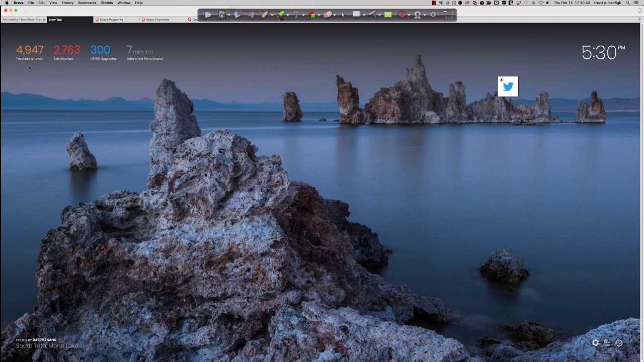
Task: Minimize the annotation toolbar
Action: (445, 11)
